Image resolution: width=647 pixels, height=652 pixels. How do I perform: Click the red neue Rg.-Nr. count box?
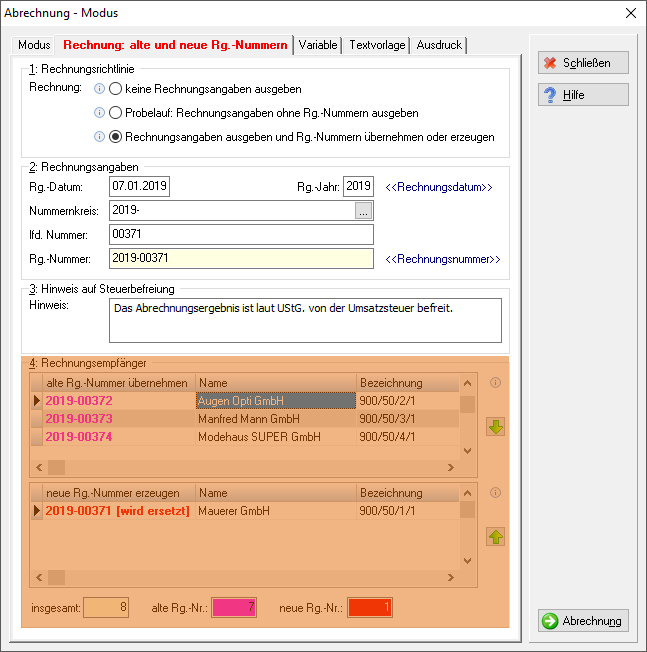(370, 608)
